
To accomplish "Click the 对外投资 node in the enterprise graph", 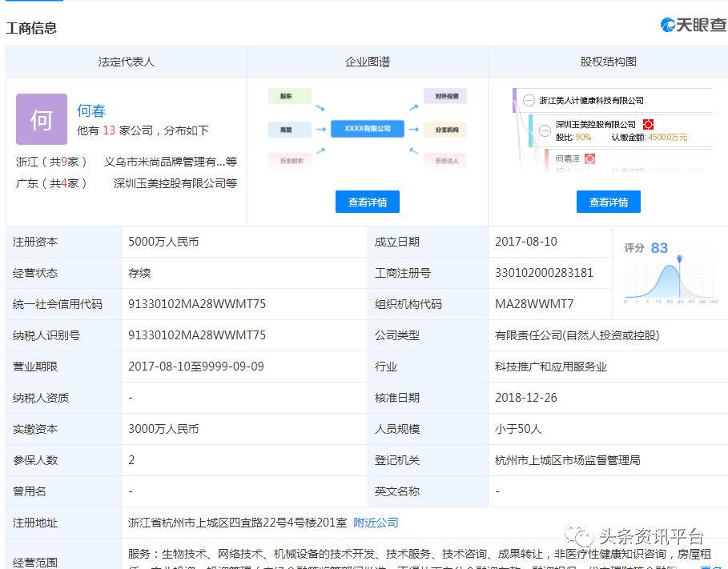I will (444, 96).
